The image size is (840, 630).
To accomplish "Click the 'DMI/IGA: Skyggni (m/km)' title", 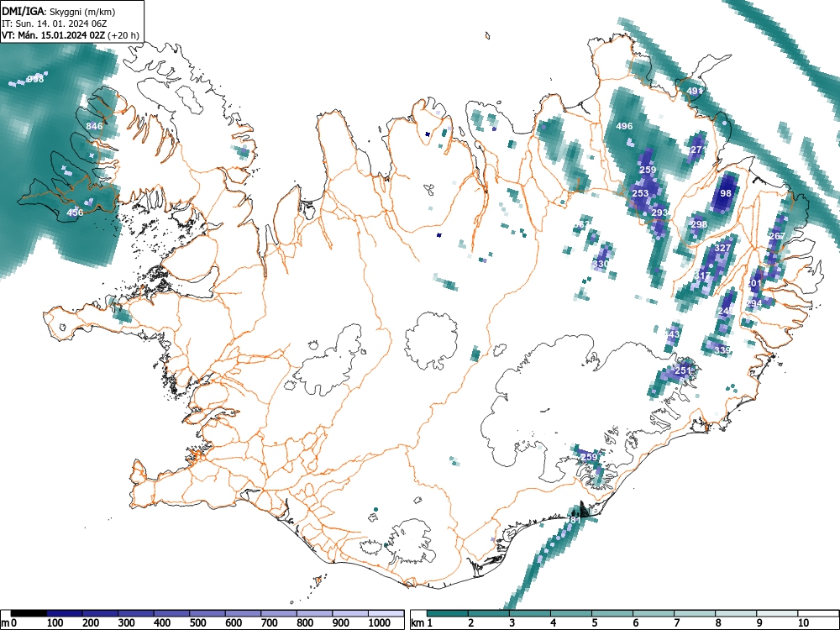I will (x=59, y=12).
